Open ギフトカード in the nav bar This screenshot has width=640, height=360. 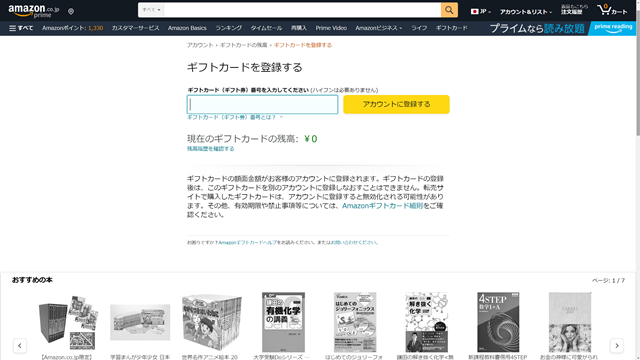451,28
